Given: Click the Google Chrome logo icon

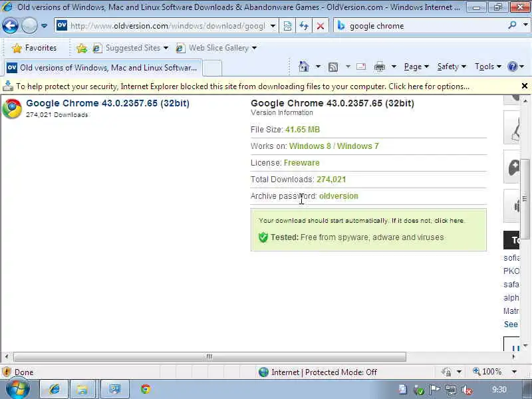Looking at the screenshot, I should 12,108.
